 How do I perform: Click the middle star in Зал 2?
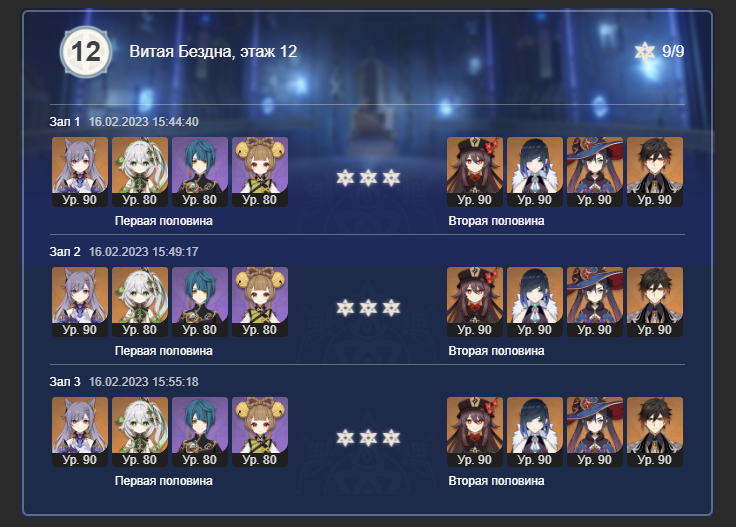(368, 308)
